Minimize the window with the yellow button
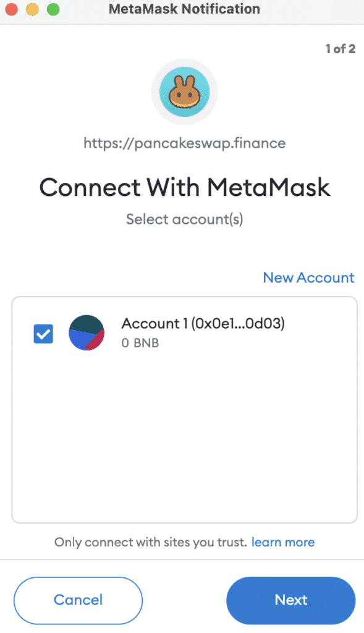The height and width of the screenshot is (633, 364). tap(32, 9)
